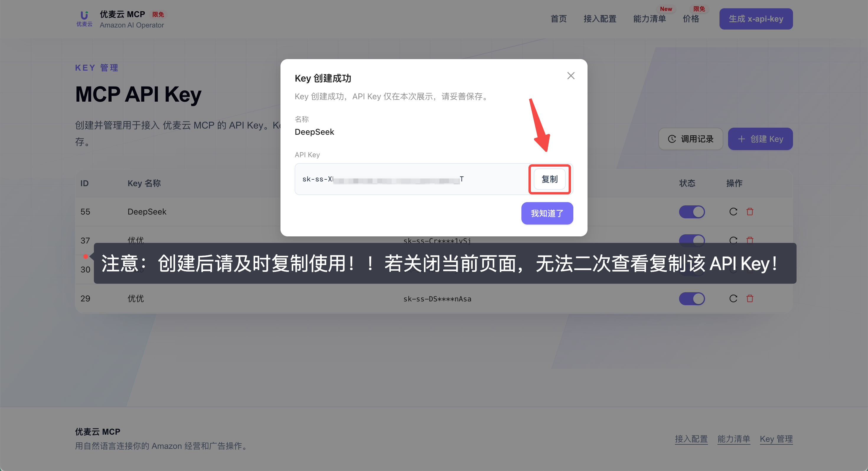Image resolution: width=868 pixels, height=471 pixels.
Task: Click the 创建 Key button
Action: tap(760, 139)
